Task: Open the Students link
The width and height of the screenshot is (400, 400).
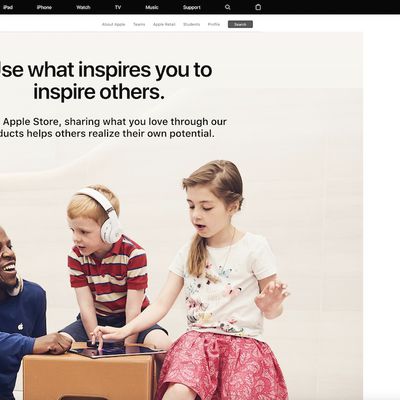Action: pyautogui.click(x=192, y=24)
